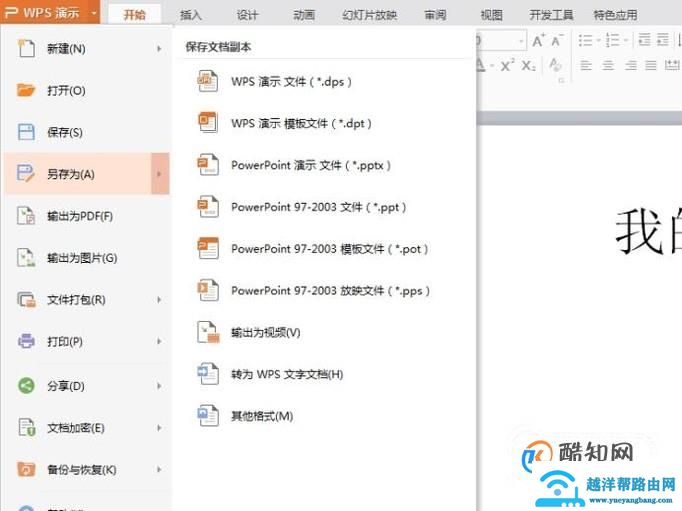Click the File package icon
682x511 pixels.
[26, 299]
